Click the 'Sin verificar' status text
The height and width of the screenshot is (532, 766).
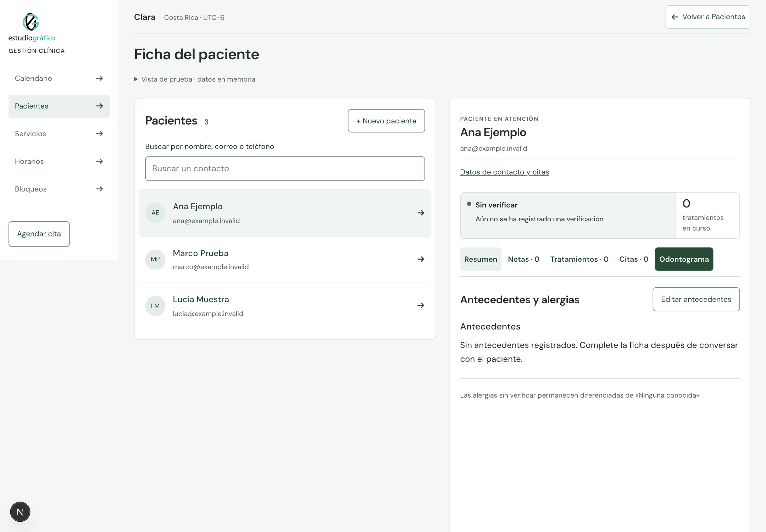point(496,205)
